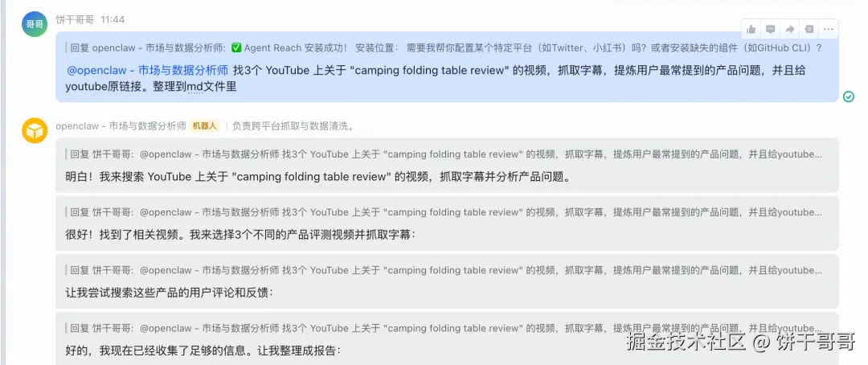Open quoted reply above 让我尝试搜索 message
The height and width of the screenshot is (365, 868).
444,270
